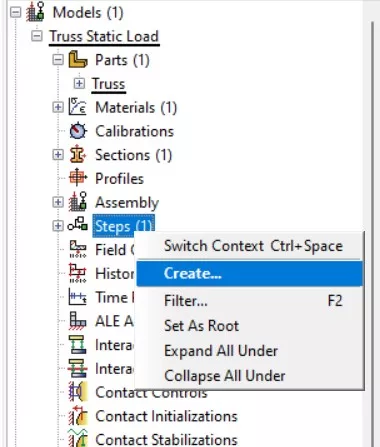Click the Profiles cross-section icon
Screen dimensions: 380x447
click(x=78, y=178)
